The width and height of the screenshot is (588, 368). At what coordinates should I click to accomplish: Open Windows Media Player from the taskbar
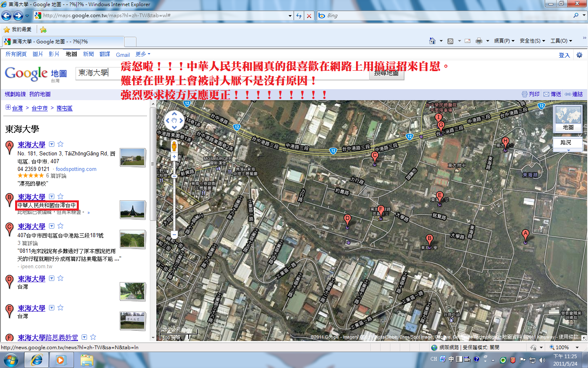click(x=61, y=360)
